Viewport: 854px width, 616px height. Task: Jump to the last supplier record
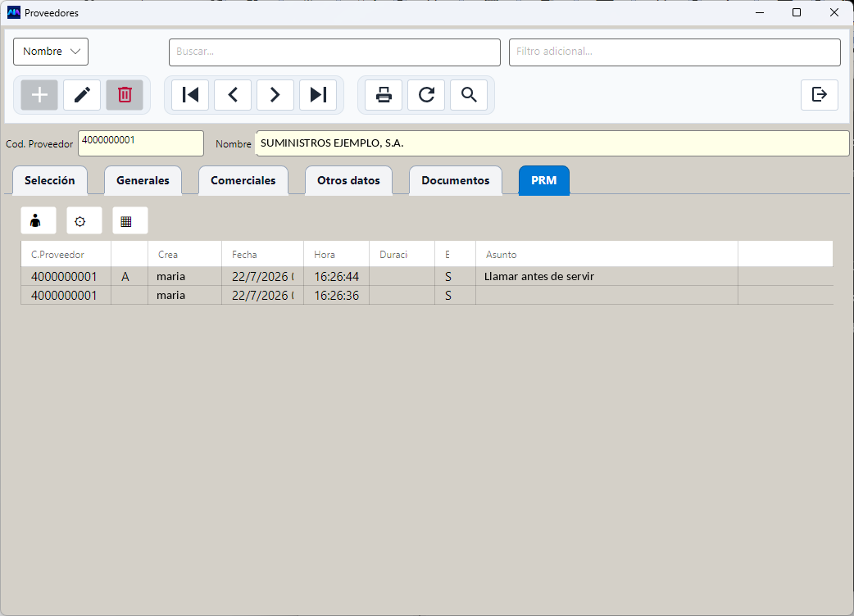click(318, 95)
